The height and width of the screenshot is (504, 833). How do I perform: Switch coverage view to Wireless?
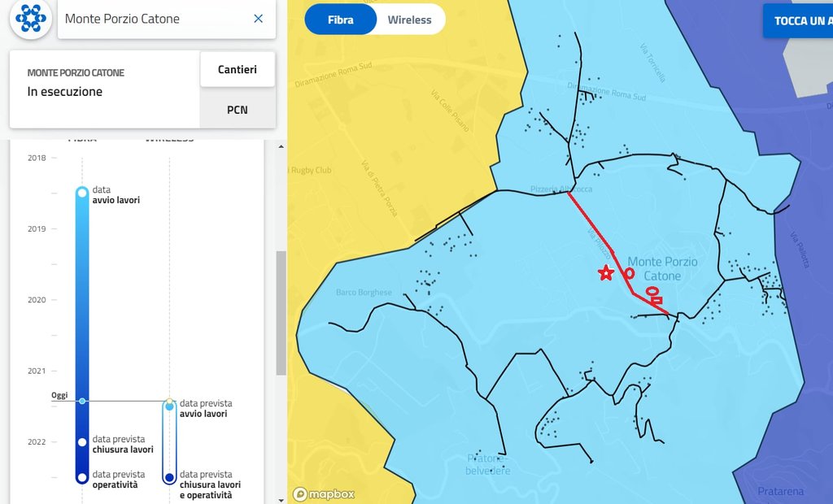409,20
